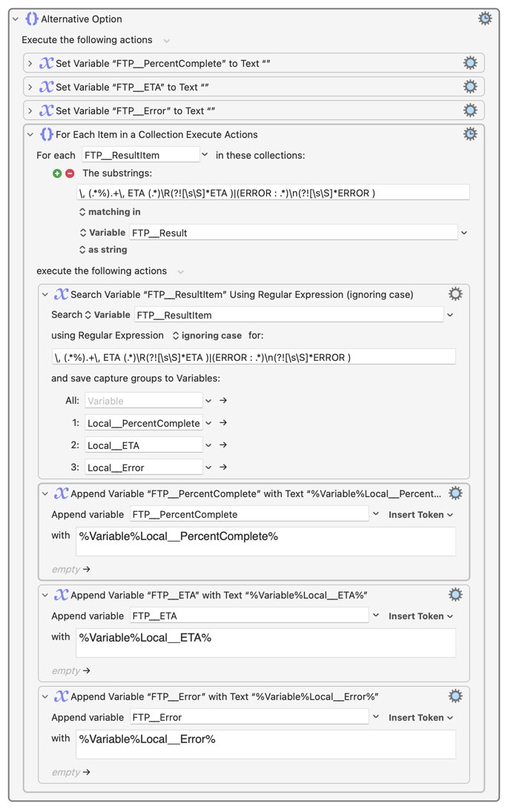This screenshot has width=508, height=812.
Task: Open Insert Token menu for FTP__Error append
Action: pyautogui.click(x=420, y=718)
